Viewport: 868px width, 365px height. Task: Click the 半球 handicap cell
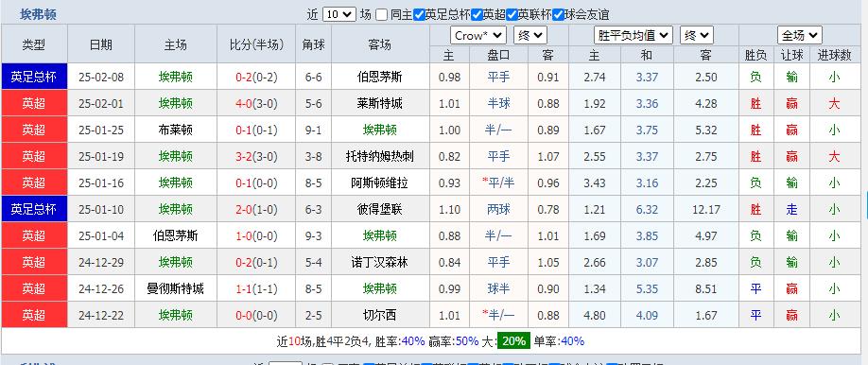coord(498,104)
